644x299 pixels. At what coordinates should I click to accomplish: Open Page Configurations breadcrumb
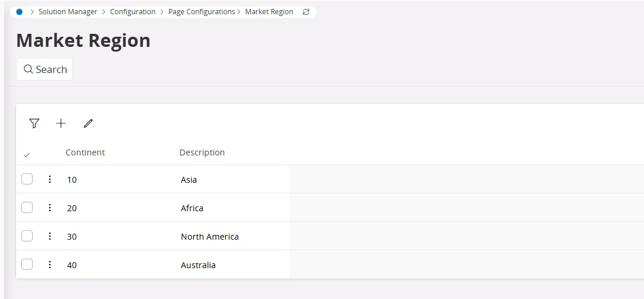pos(202,12)
